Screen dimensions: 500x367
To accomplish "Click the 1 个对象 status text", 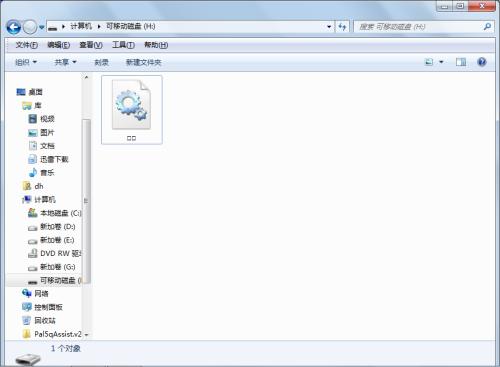I will pyautogui.click(x=66, y=349).
